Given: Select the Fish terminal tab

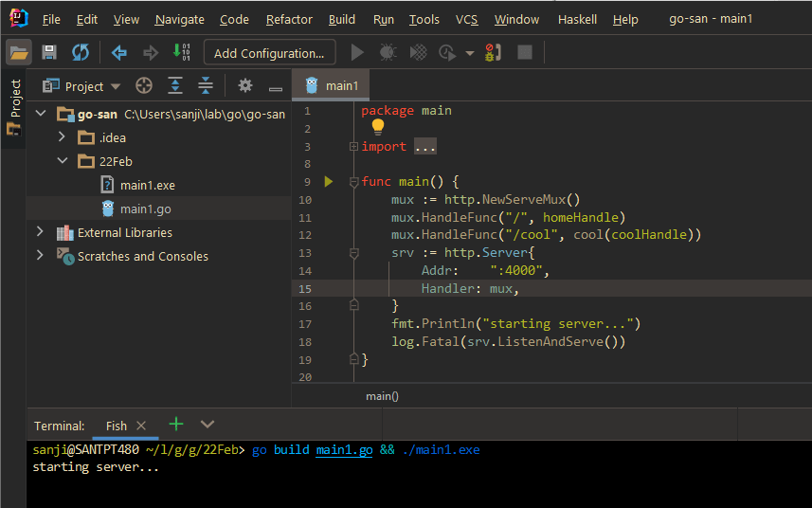Looking at the screenshot, I should point(117,426).
